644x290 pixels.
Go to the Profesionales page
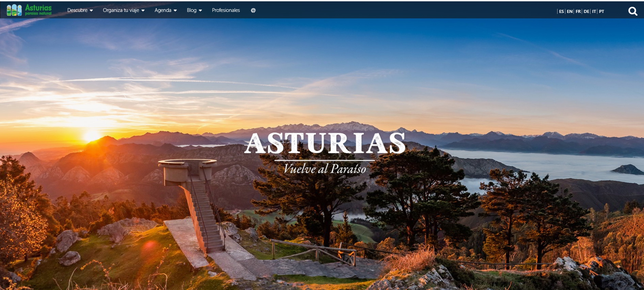tap(226, 10)
